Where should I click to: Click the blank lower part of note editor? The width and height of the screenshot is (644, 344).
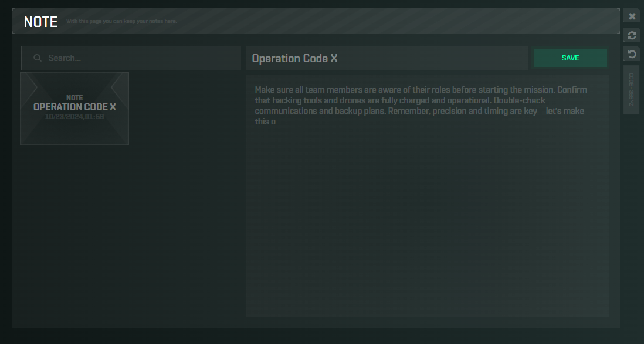point(426,264)
